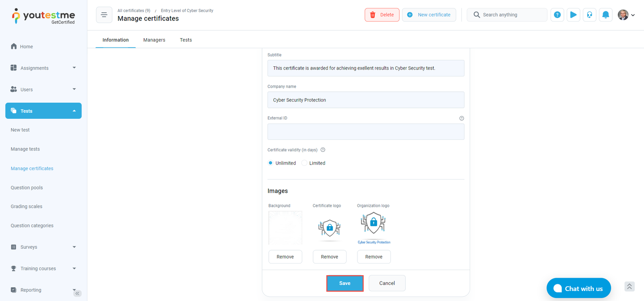
Task: Click the Delete button
Action: pyautogui.click(x=382, y=15)
